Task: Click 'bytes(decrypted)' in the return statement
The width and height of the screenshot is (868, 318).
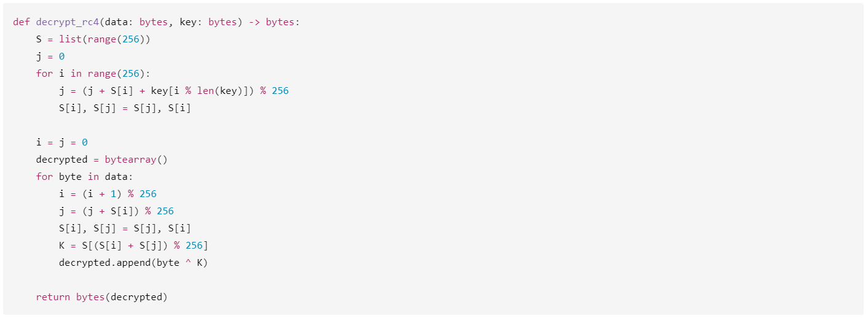Action: pos(122,297)
